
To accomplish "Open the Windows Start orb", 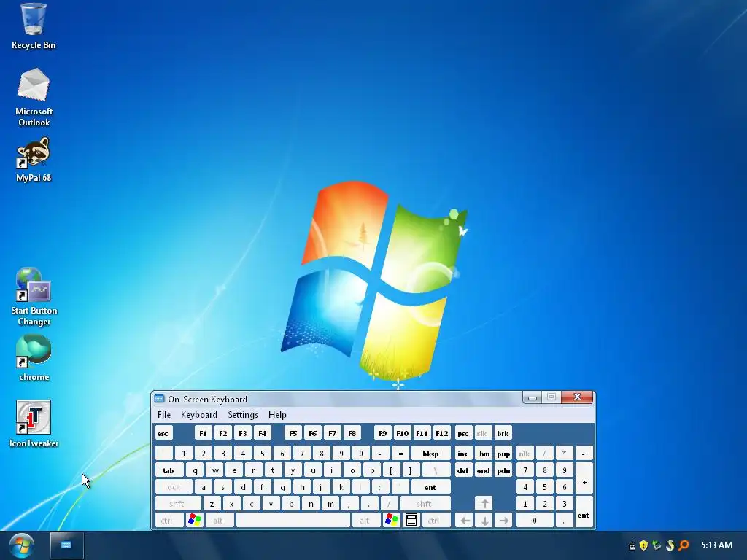I will click(x=21, y=545).
